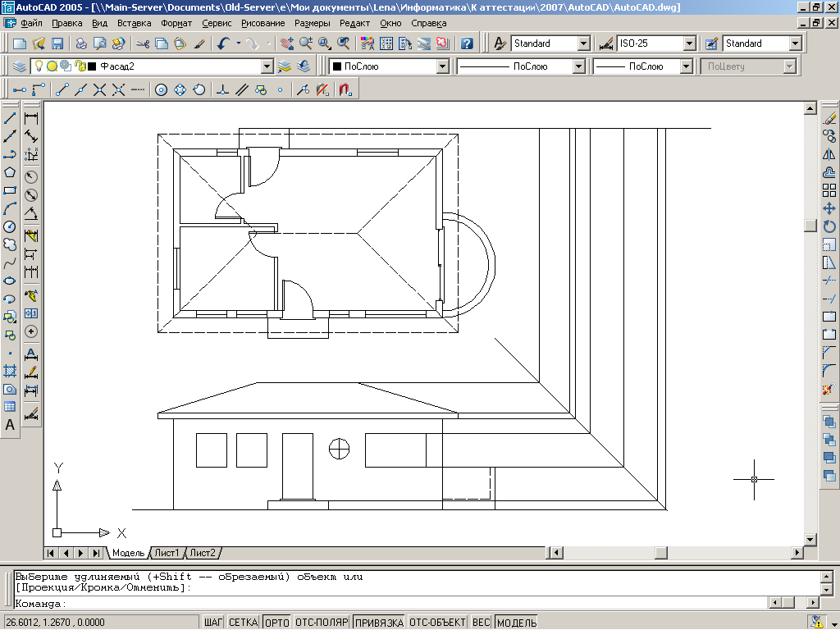Select the Angular Dimension tool
Screen dimensions: 840x630
pos(31,213)
